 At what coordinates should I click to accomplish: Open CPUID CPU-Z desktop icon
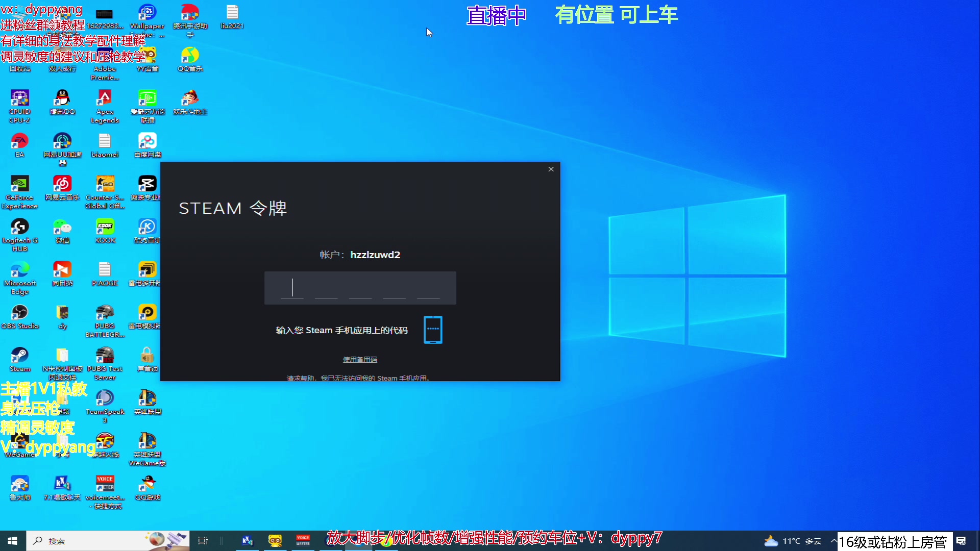20,106
